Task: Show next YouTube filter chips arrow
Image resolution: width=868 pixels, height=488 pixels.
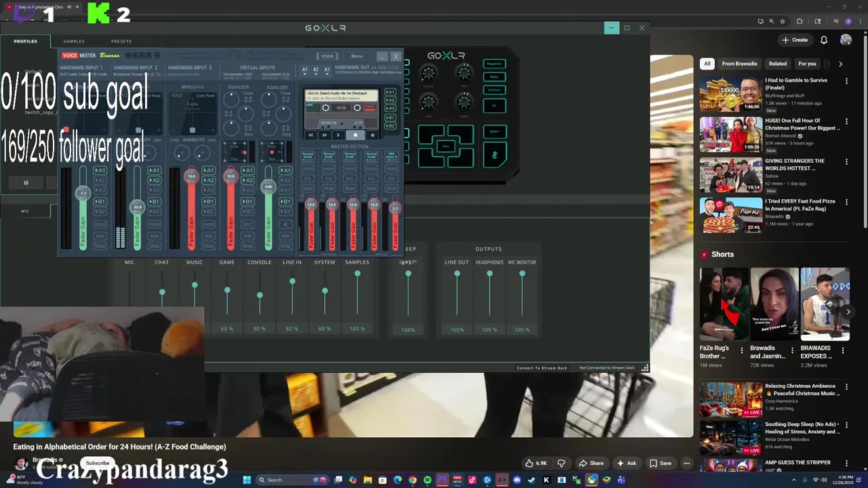Action: pyautogui.click(x=840, y=64)
